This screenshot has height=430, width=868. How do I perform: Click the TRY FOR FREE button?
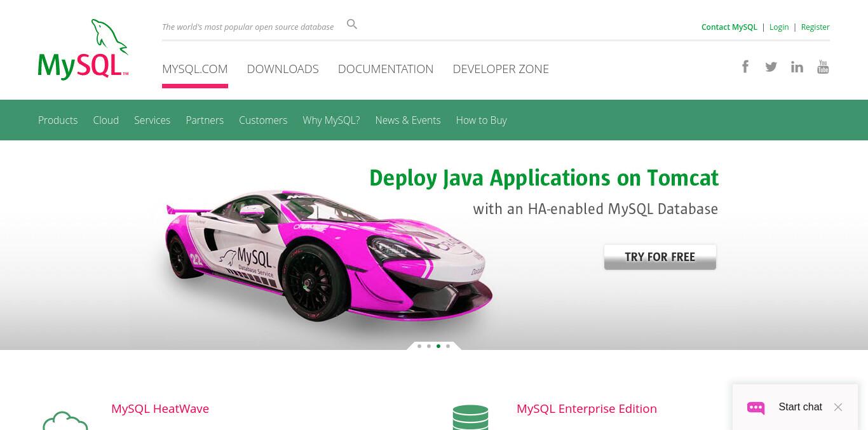point(660,257)
